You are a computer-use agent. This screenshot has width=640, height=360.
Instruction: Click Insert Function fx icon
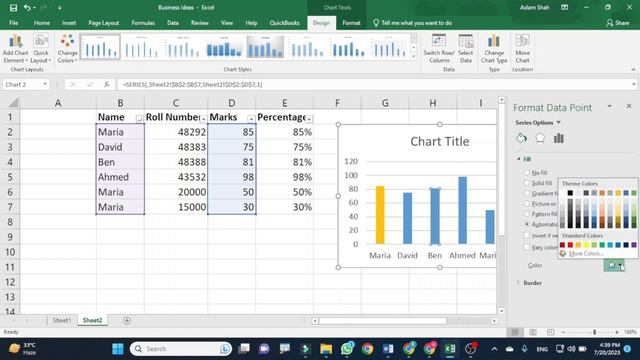click(x=107, y=84)
